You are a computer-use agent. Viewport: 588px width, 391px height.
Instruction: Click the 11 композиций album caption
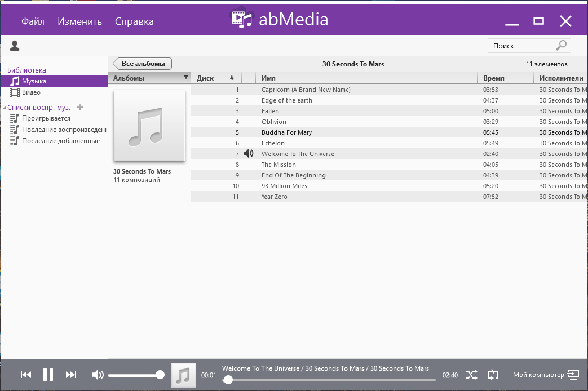tap(136, 180)
